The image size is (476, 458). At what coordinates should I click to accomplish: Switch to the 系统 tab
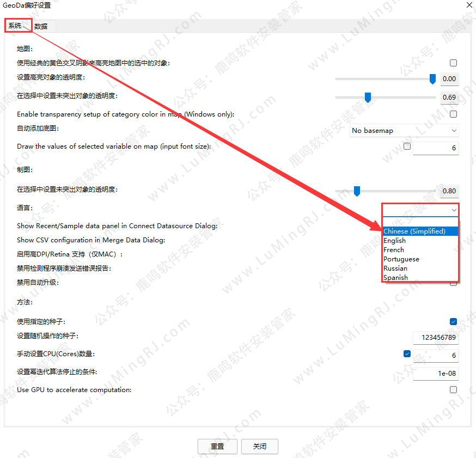tap(15, 26)
